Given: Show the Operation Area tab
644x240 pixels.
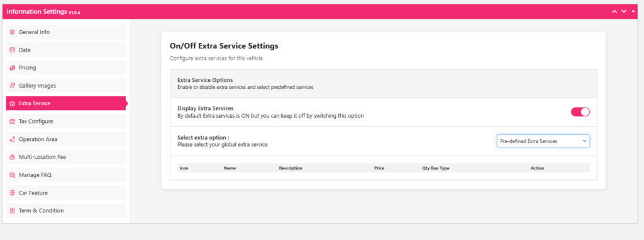Looking at the screenshot, I should [65, 139].
